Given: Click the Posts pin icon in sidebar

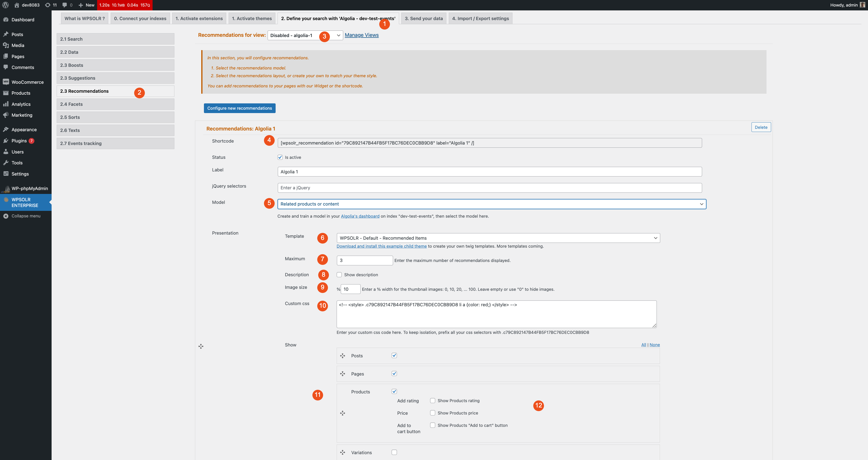Looking at the screenshot, I should click(6, 34).
